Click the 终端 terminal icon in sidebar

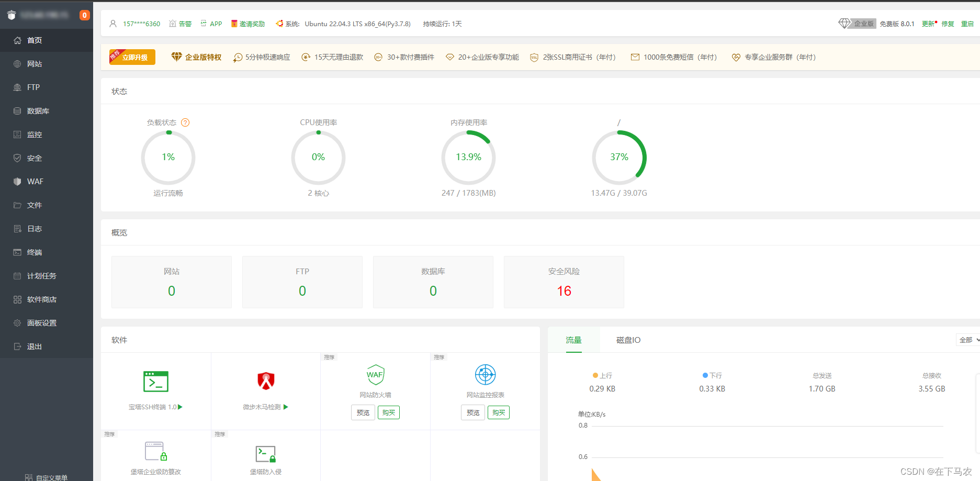pos(17,252)
